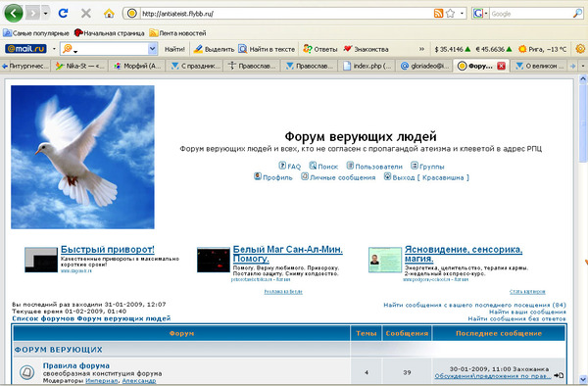Open Личные сообщения link
588x386 pixels.
(x=338, y=177)
